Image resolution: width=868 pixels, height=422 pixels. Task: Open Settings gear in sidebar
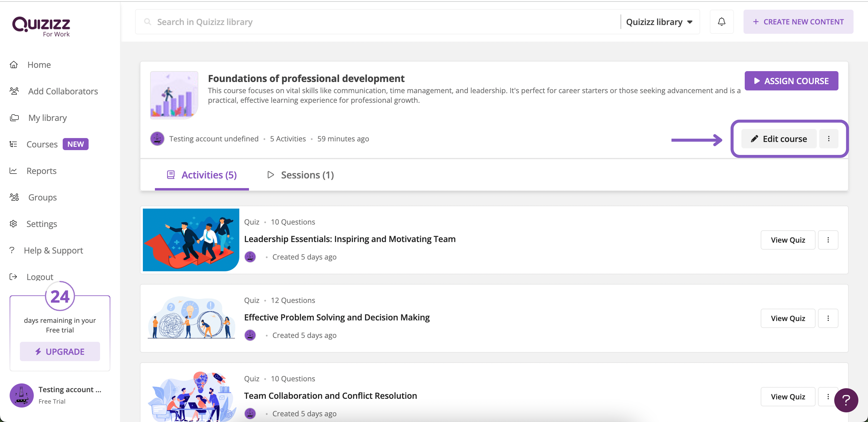coord(14,224)
